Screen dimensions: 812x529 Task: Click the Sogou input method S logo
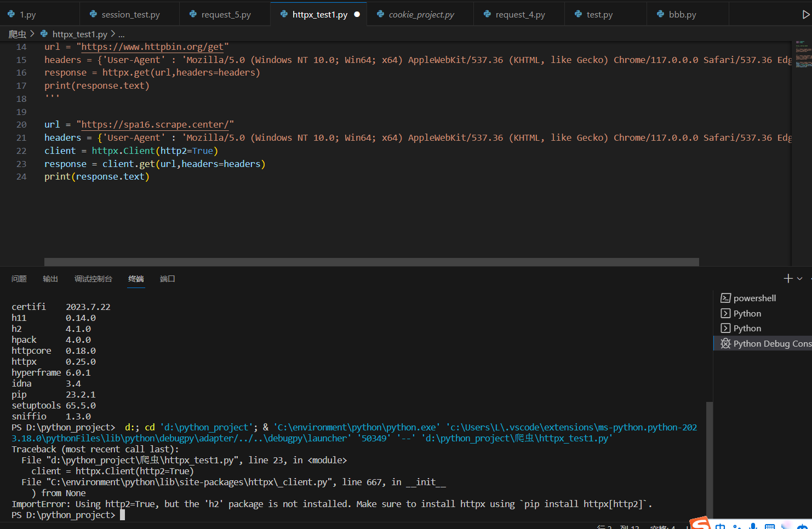point(700,524)
